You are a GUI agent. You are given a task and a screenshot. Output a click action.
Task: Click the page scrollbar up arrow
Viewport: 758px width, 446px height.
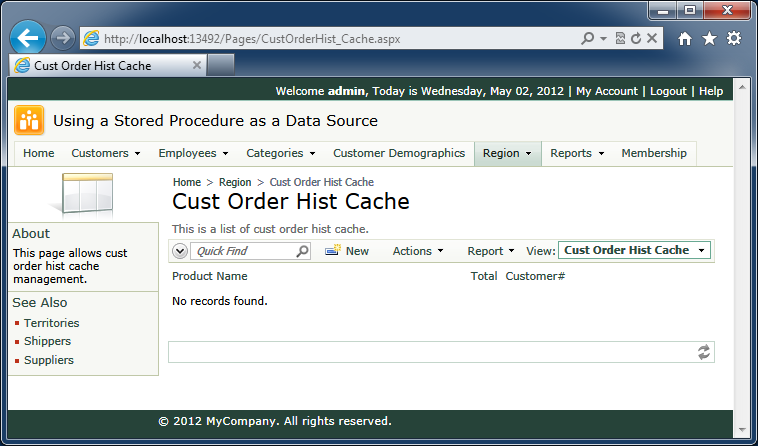742,87
